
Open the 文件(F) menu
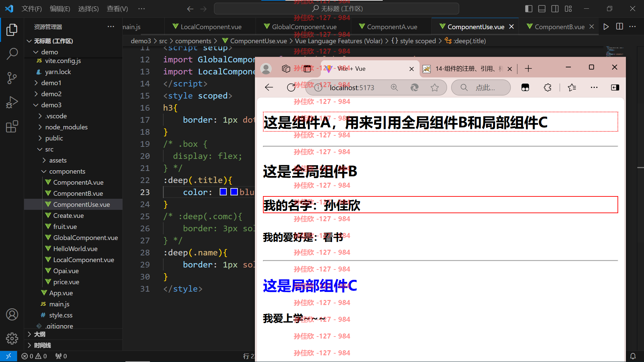coord(32,9)
